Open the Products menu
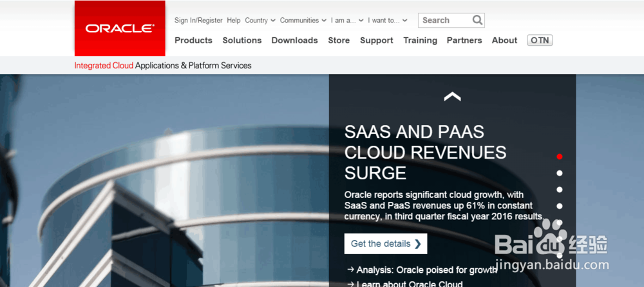644x287 pixels. (x=193, y=40)
